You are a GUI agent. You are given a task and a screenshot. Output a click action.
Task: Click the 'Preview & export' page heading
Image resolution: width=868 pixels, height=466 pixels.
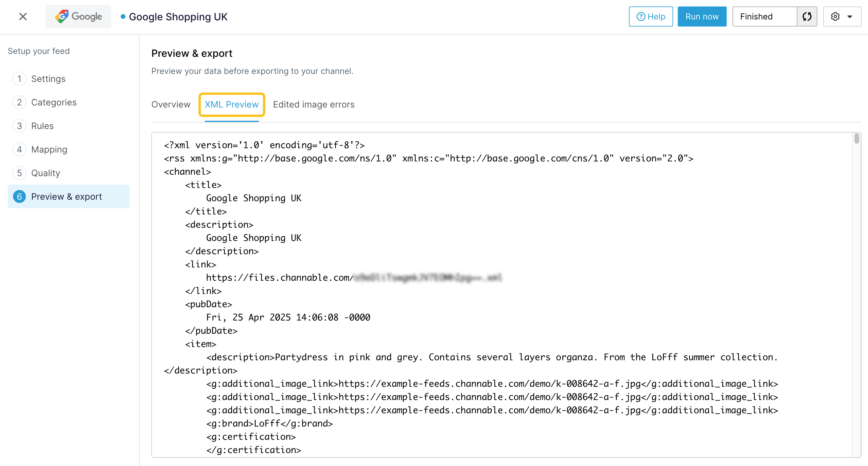pyautogui.click(x=192, y=53)
